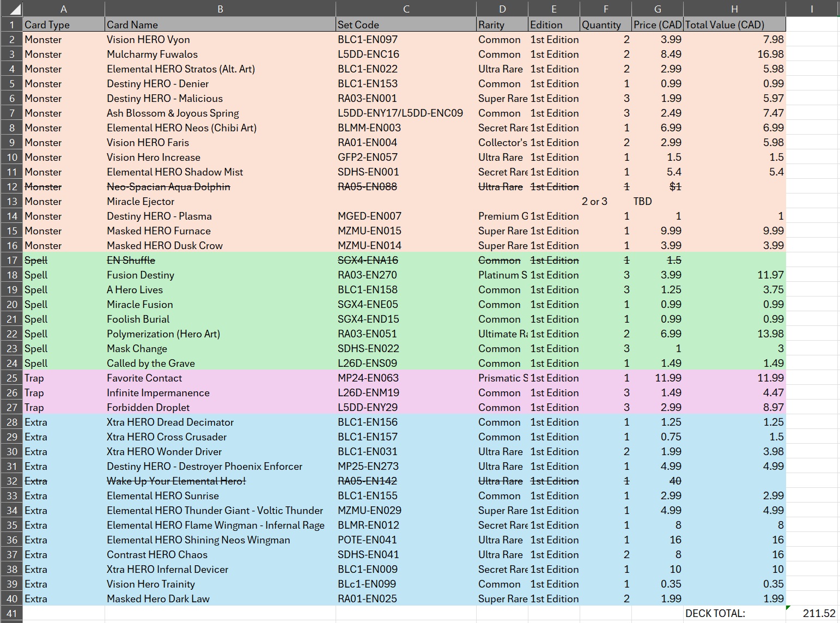This screenshot has width=840, height=623.
Task: Click the "Total Value (CAD)" header cell
Action: 734,25
